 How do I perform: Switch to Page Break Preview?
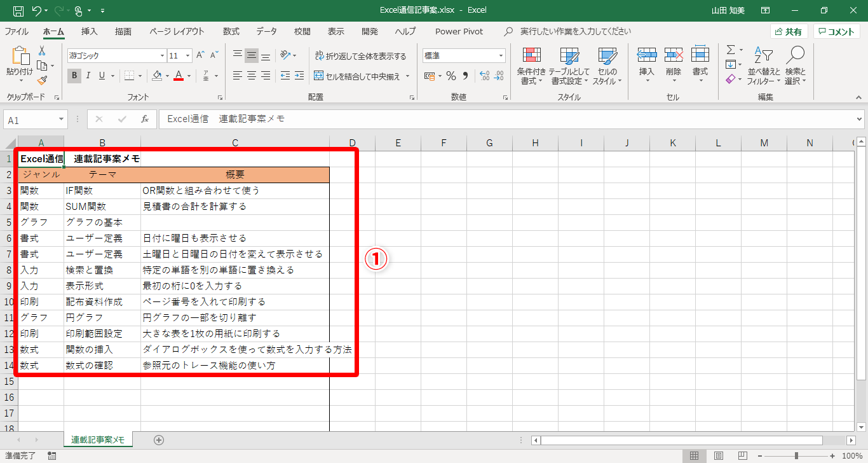[742, 455]
